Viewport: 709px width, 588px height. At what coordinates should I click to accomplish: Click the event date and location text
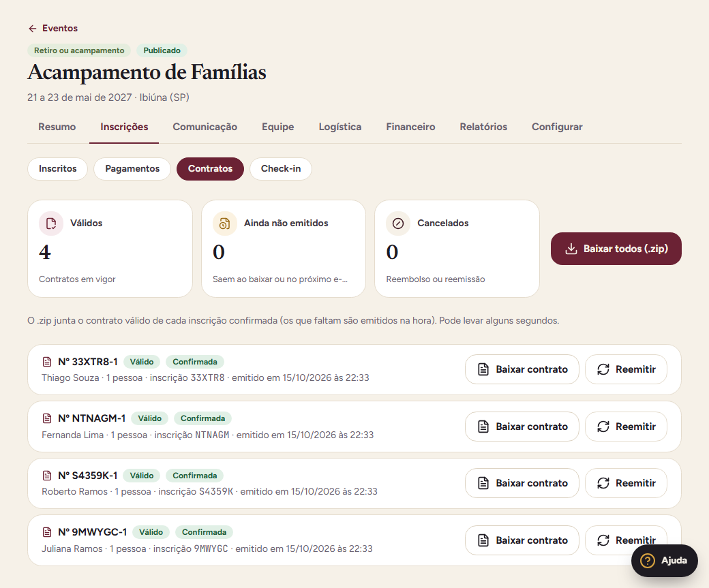click(x=108, y=97)
